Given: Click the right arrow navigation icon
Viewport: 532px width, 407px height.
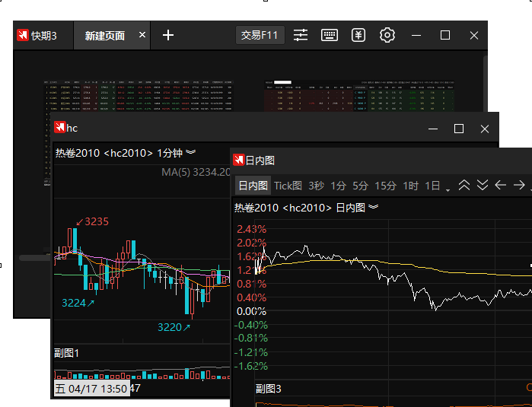Looking at the screenshot, I should tap(519, 185).
